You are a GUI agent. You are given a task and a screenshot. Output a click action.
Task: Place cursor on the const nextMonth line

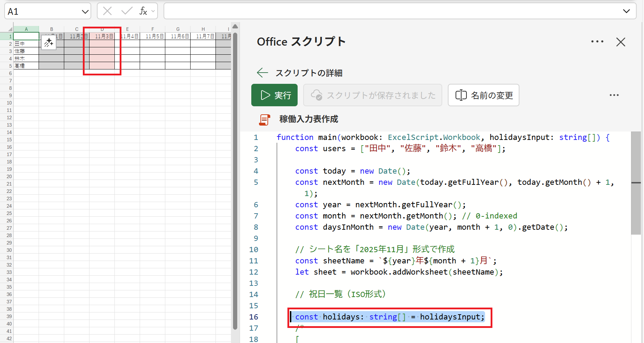tap(454, 182)
